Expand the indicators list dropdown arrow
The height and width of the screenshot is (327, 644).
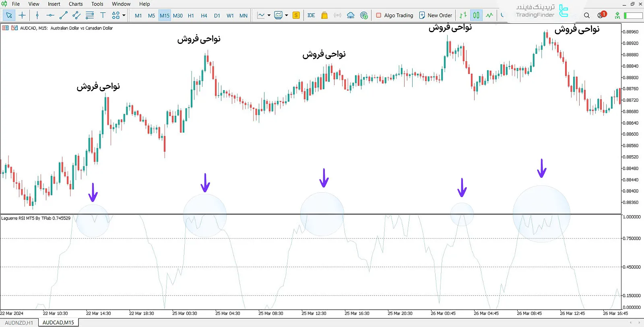[287, 15]
